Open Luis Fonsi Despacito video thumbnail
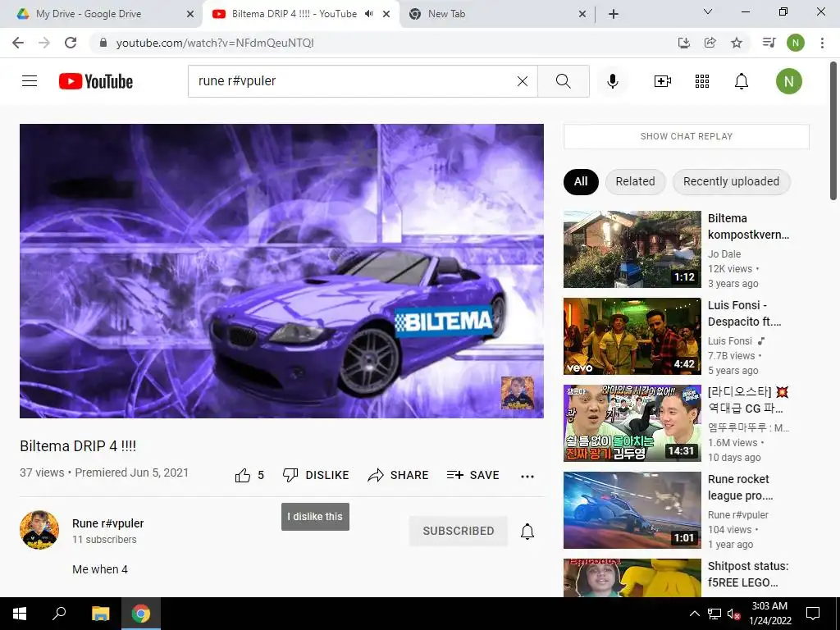The height and width of the screenshot is (630, 840). point(632,336)
